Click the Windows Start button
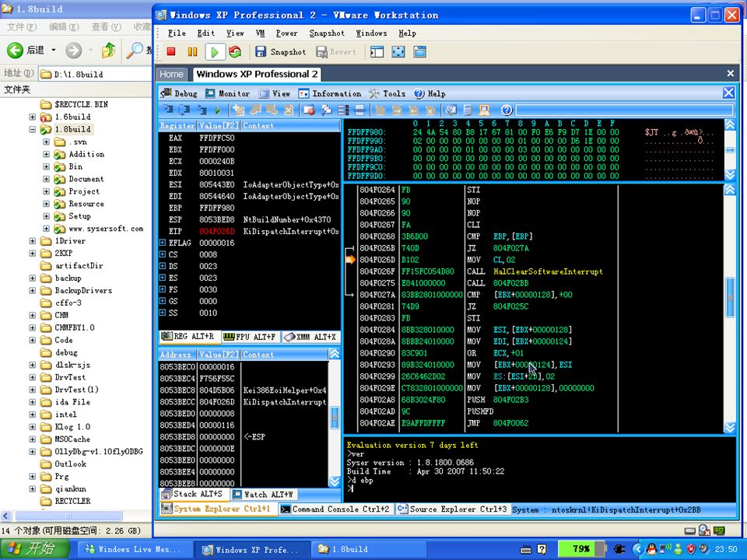 point(35,549)
